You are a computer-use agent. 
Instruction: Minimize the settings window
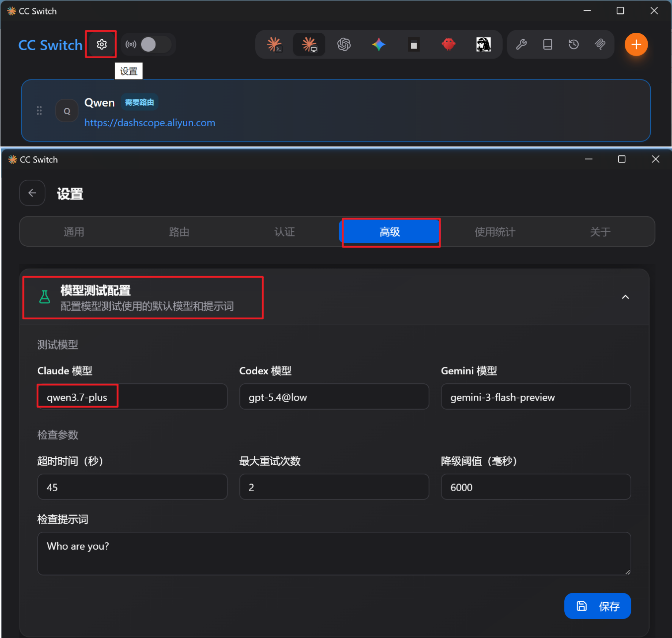(589, 159)
